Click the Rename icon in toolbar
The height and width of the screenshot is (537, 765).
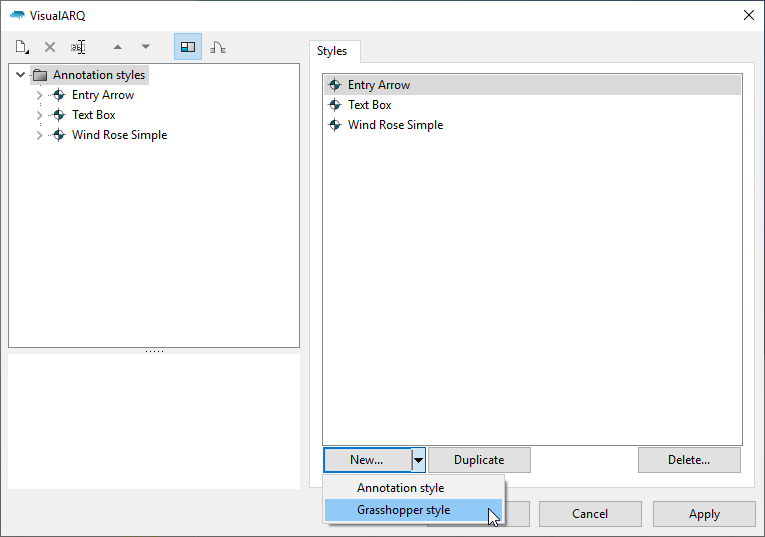(x=78, y=47)
